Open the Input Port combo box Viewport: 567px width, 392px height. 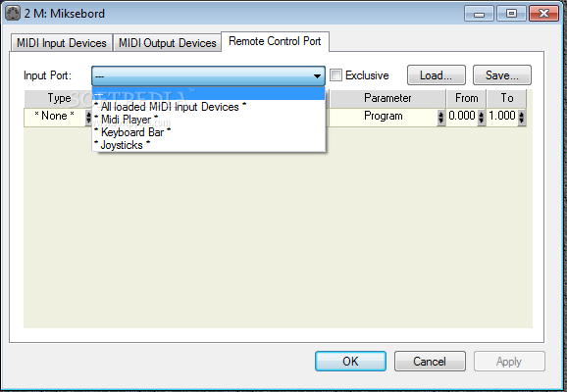tap(208, 75)
